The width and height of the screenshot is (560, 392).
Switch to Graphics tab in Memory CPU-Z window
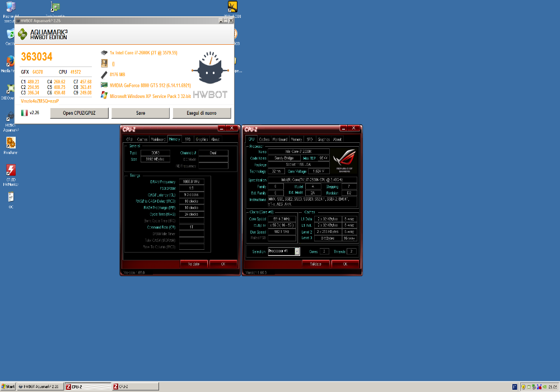pos(202,139)
